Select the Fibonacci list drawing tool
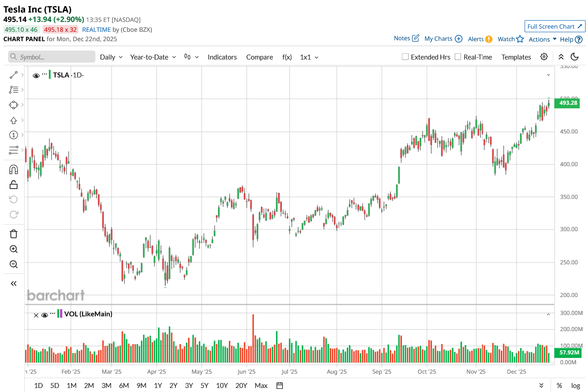This screenshot has width=586, height=392. coord(13,90)
